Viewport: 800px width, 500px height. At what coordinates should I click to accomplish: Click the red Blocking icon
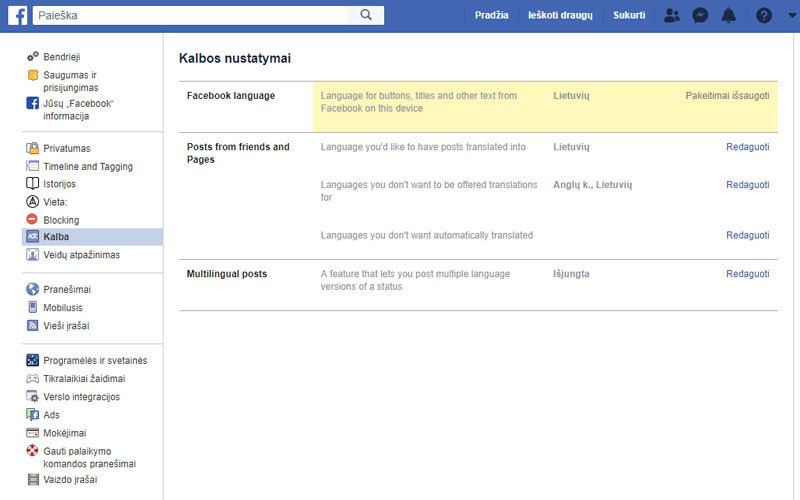click(32, 219)
